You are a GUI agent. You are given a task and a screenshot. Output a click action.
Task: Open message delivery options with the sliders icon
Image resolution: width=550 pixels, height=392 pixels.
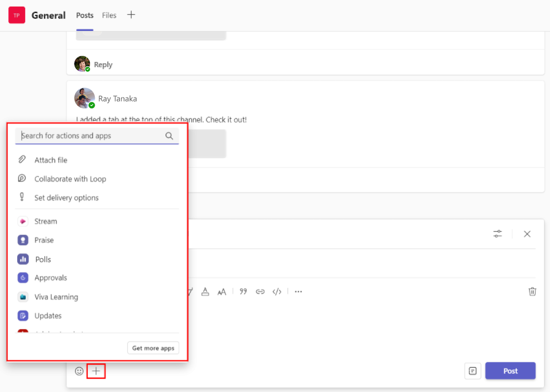pos(497,234)
